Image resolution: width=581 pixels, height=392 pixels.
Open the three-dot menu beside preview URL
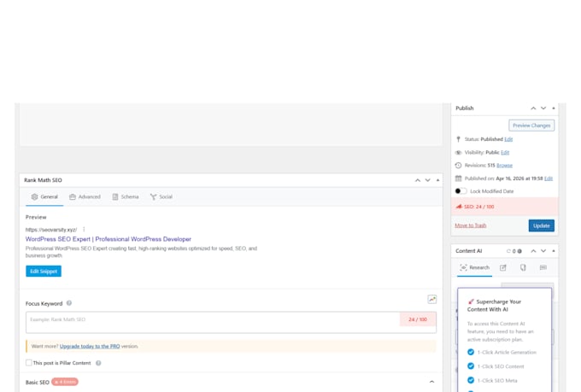coord(84,230)
